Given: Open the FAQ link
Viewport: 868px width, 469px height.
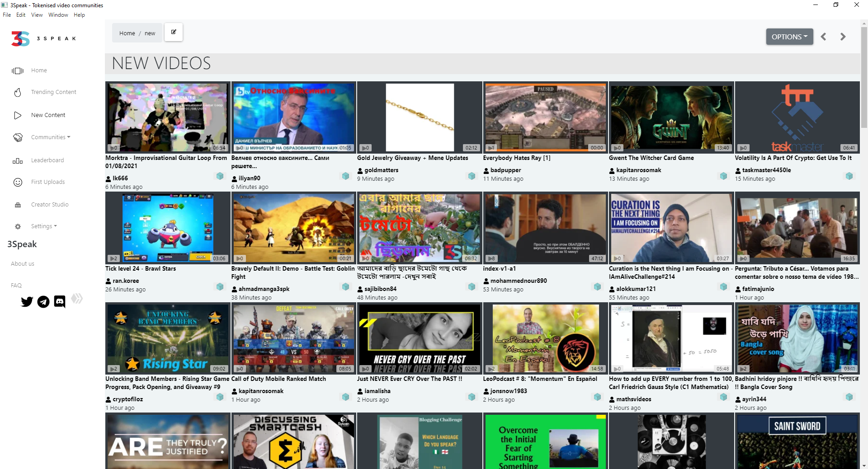Looking at the screenshot, I should pos(16,286).
